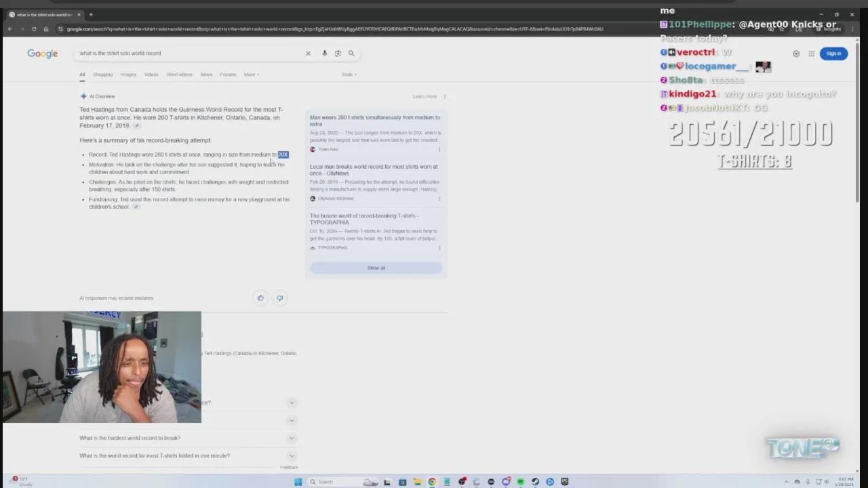Open Google search settings gear
This screenshot has height=488, width=868.
796,54
